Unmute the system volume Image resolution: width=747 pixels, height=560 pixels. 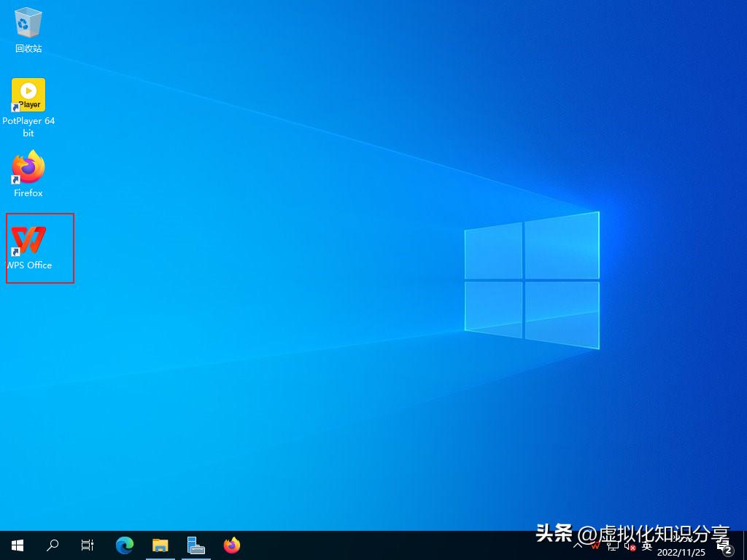[x=628, y=546]
